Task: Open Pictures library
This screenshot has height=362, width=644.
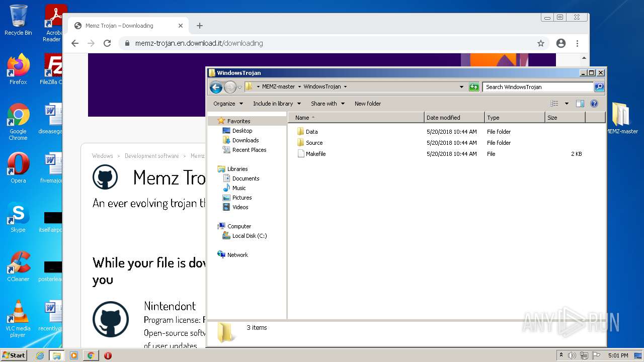Action: [242, 198]
